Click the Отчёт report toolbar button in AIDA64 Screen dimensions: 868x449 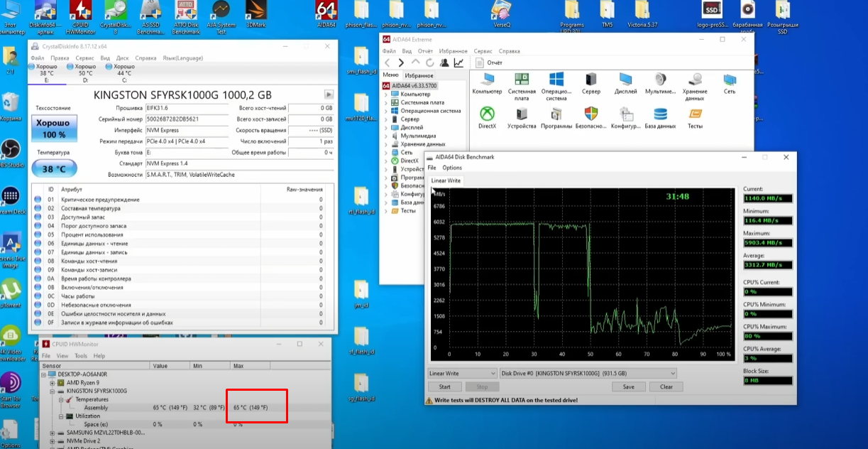pyautogui.click(x=488, y=63)
